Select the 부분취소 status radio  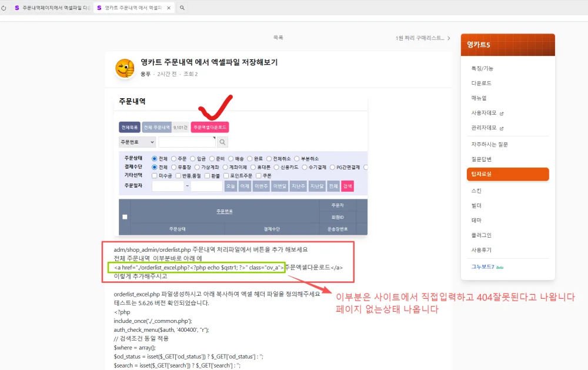[297, 159]
